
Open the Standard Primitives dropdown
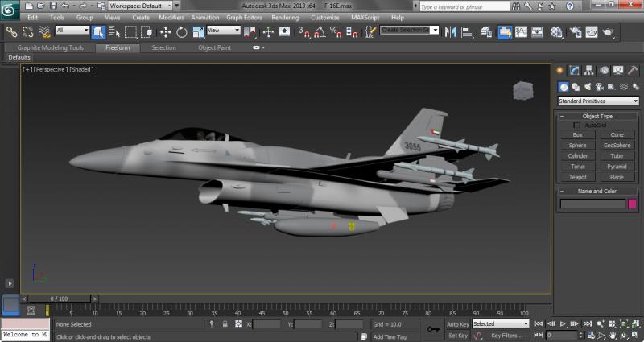coord(598,101)
